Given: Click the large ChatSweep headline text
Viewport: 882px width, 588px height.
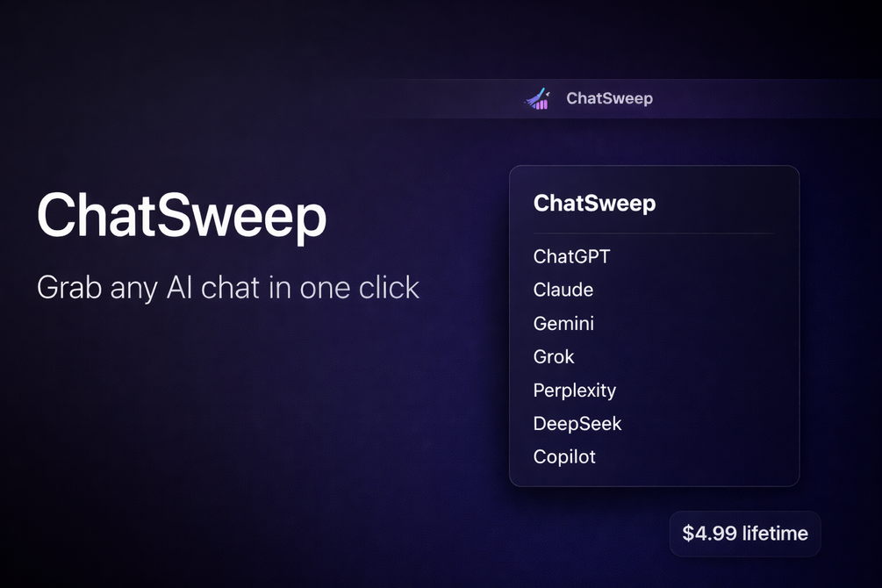Looking at the screenshot, I should pyautogui.click(x=182, y=216).
